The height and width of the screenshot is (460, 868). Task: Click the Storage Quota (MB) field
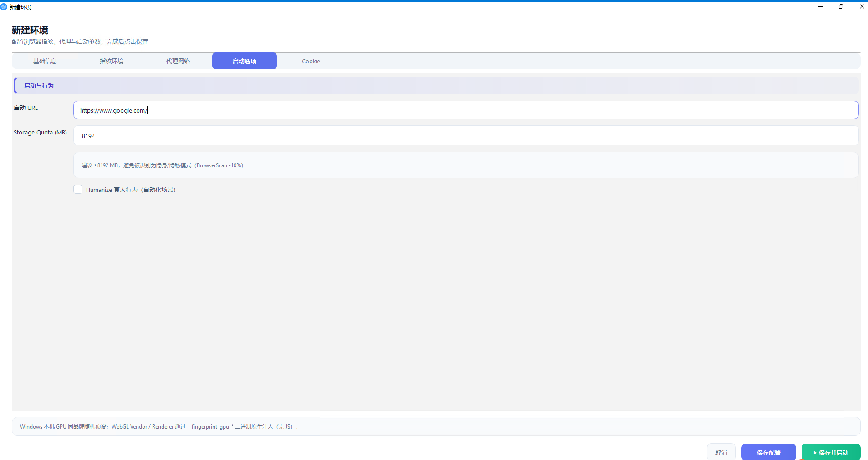466,135
